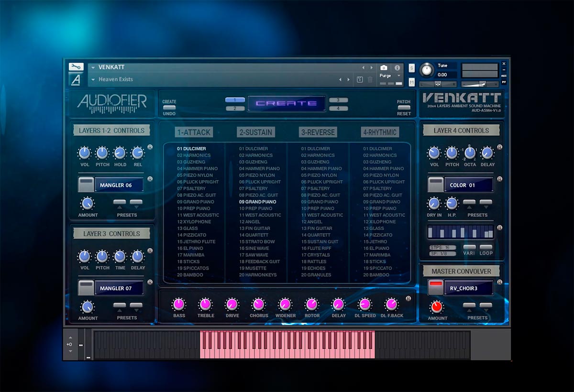Image resolution: width=574 pixels, height=392 pixels.
Task: Click next preset arrow in Master Convolver
Action: click(x=486, y=306)
